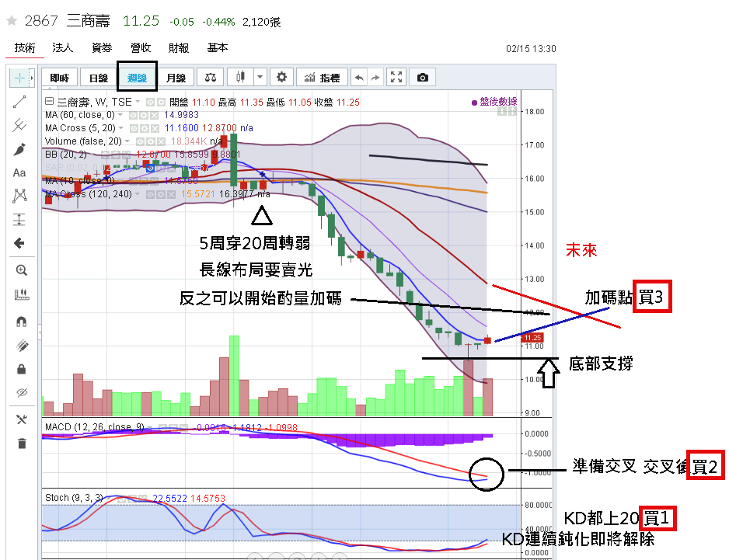This screenshot has width=729, height=560.
Task: Select the trend line drawing tool
Action: [19, 102]
